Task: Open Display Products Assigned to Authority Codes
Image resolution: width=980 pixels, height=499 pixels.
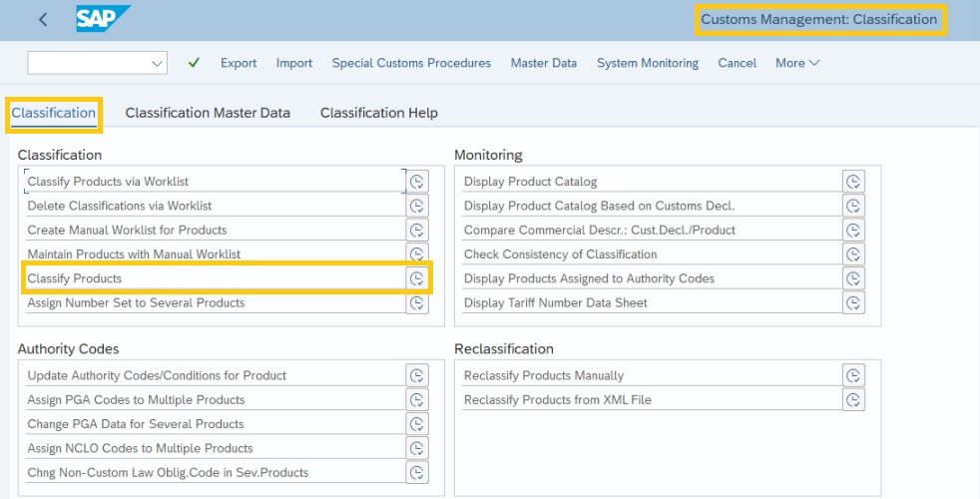Action: click(x=652, y=278)
